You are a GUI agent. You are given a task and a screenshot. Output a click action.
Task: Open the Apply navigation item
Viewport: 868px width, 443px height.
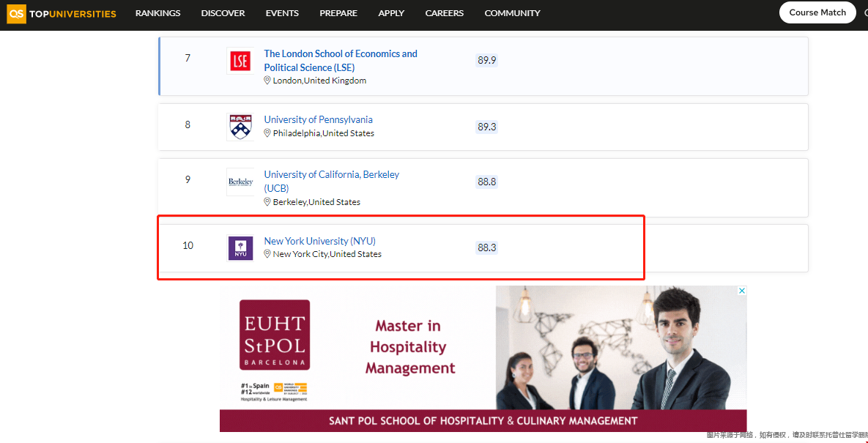(391, 13)
